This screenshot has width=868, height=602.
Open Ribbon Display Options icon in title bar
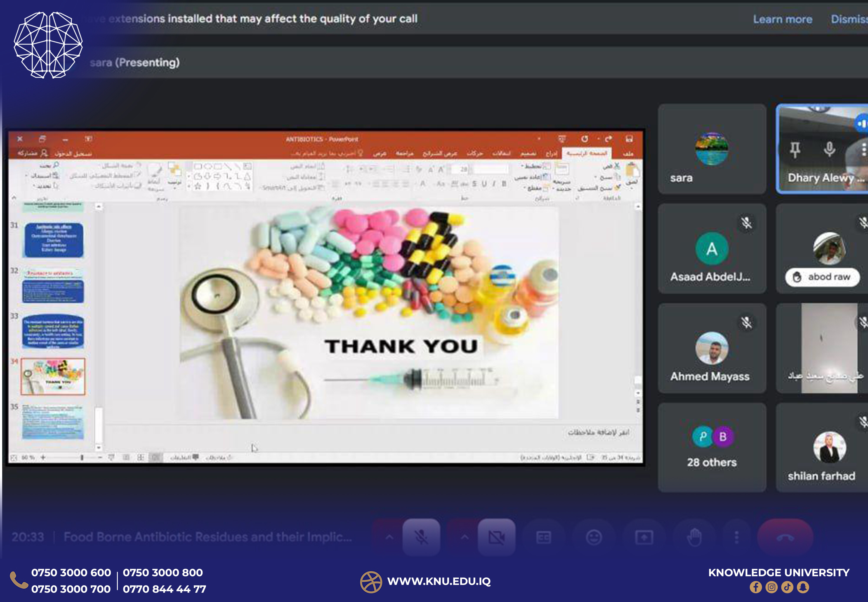pos(88,139)
